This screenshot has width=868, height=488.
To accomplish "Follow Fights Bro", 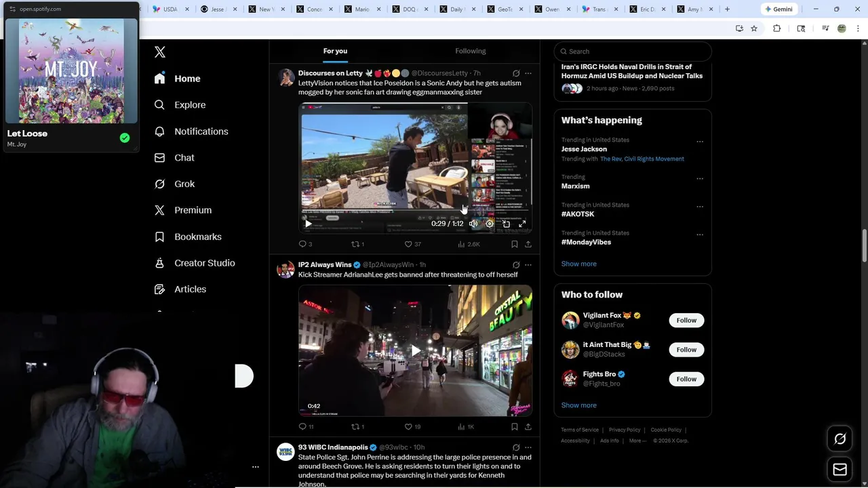I will [x=686, y=379].
